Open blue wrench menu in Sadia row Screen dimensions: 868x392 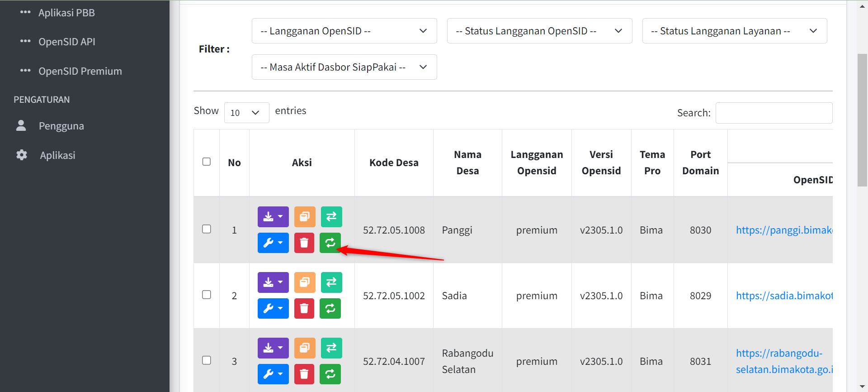click(273, 309)
